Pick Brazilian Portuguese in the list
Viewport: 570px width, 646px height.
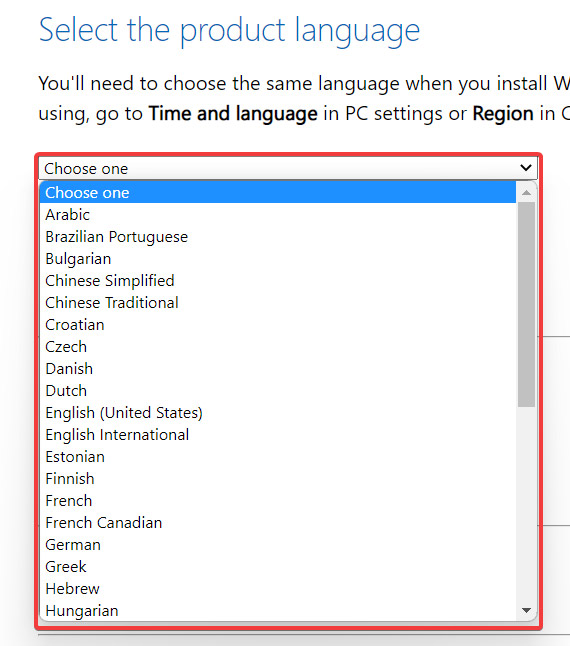pos(278,237)
